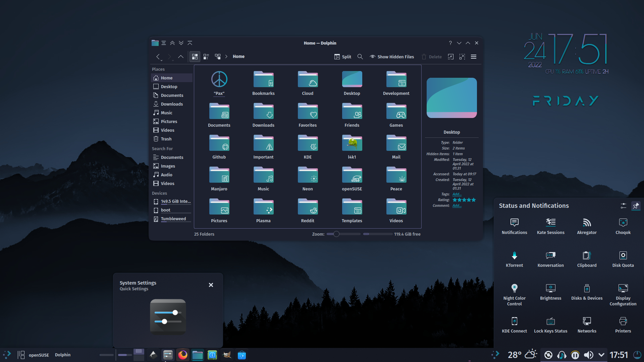
Task: Open the "Pax" peace-symbol item
Action: click(x=219, y=83)
